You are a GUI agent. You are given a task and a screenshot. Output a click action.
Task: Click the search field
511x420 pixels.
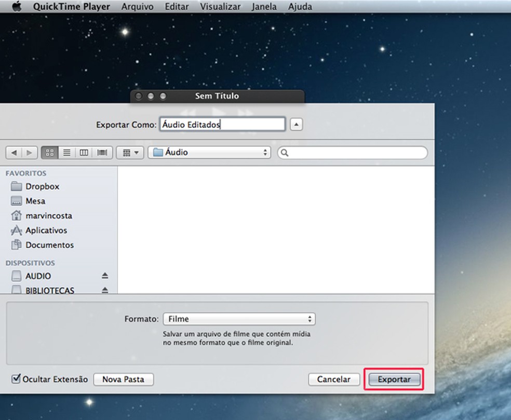(352, 153)
